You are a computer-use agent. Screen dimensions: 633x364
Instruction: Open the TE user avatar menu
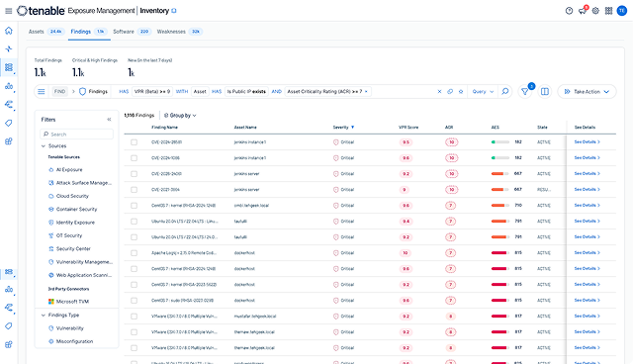(x=622, y=11)
